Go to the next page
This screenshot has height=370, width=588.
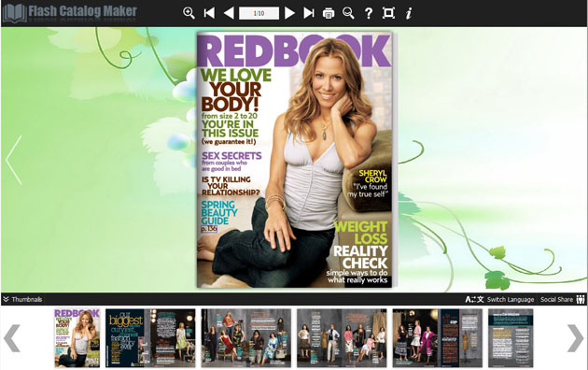pyautogui.click(x=289, y=13)
